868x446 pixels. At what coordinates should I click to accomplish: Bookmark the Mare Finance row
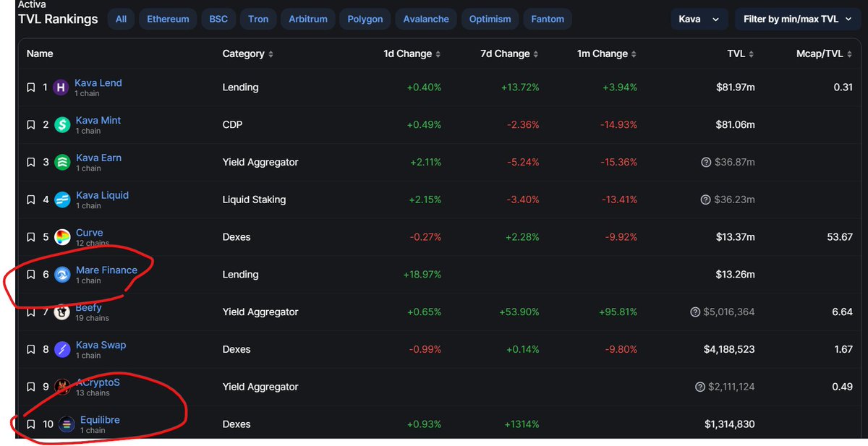(30, 275)
